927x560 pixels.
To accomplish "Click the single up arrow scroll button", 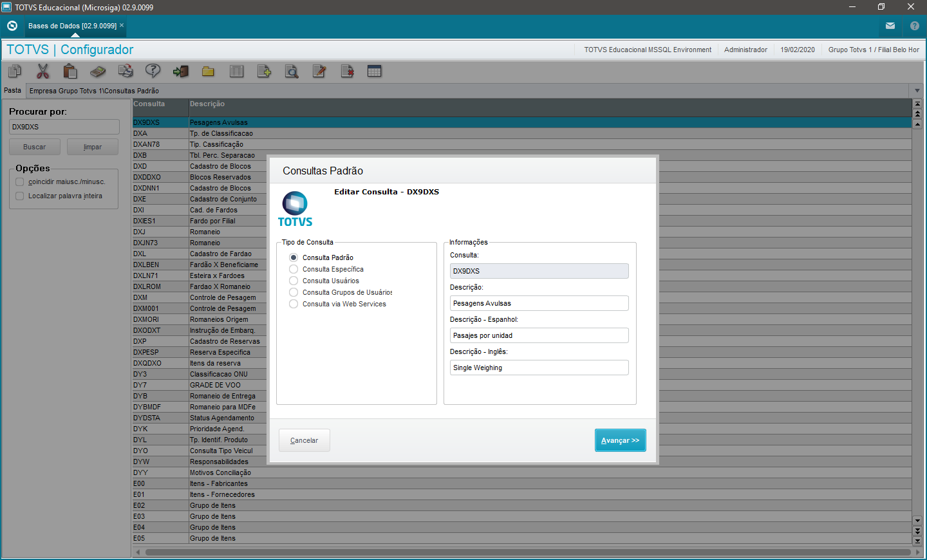I will pyautogui.click(x=917, y=124).
